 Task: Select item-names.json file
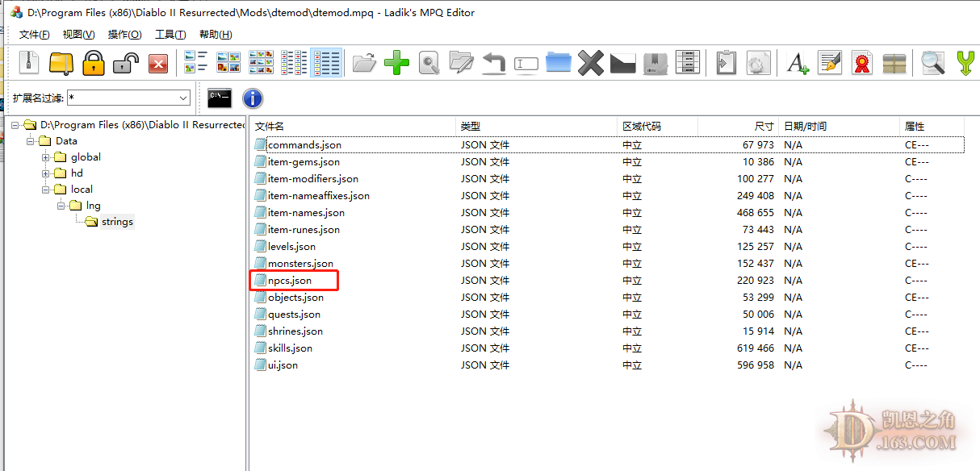point(306,213)
